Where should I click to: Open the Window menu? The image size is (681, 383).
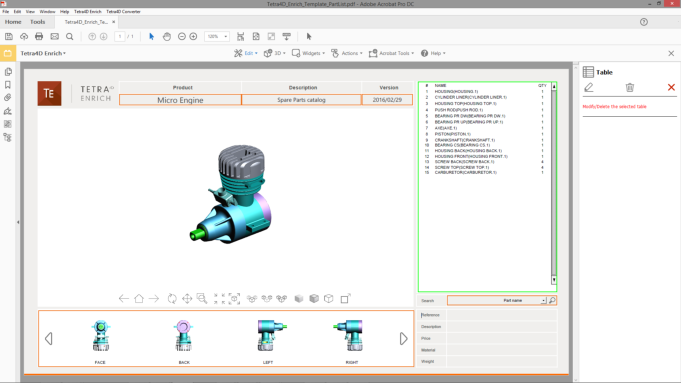point(47,12)
